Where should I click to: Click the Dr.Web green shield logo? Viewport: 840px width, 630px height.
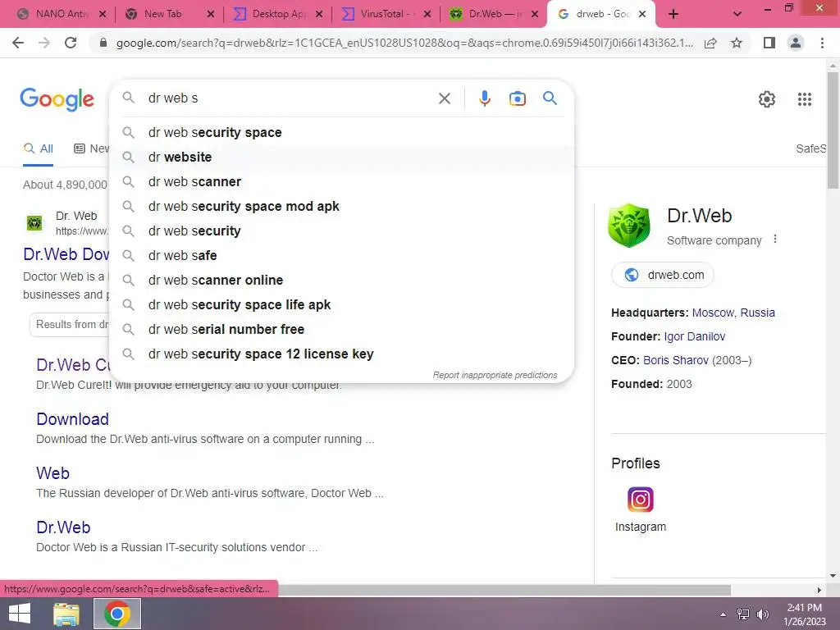pyautogui.click(x=629, y=226)
